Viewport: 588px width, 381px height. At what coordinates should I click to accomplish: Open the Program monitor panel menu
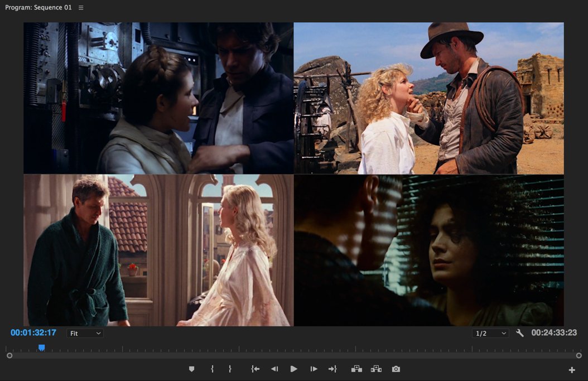(x=81, y=7)
